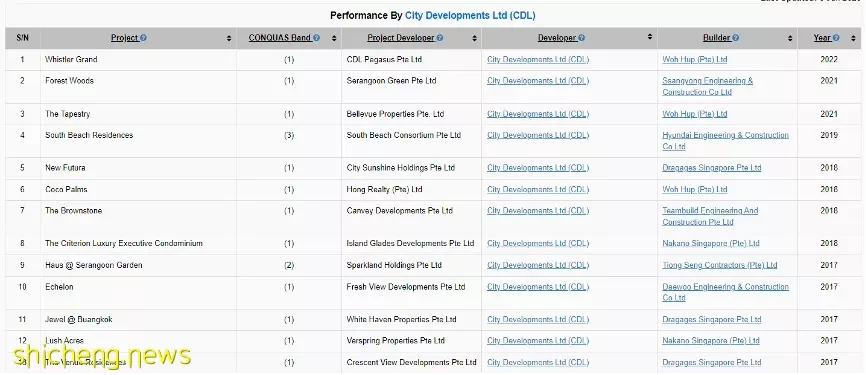
Task: Click the info icon next to Project Developer
Action: coord(440,38)
